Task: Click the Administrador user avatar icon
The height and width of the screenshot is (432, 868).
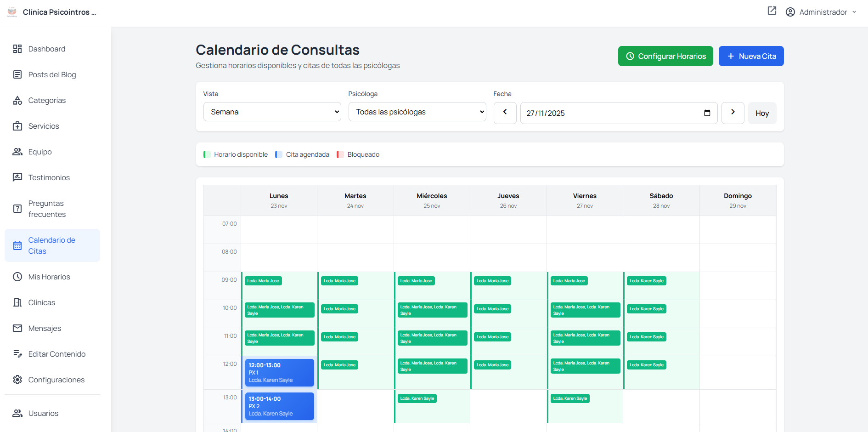Action: click(790, 12)
